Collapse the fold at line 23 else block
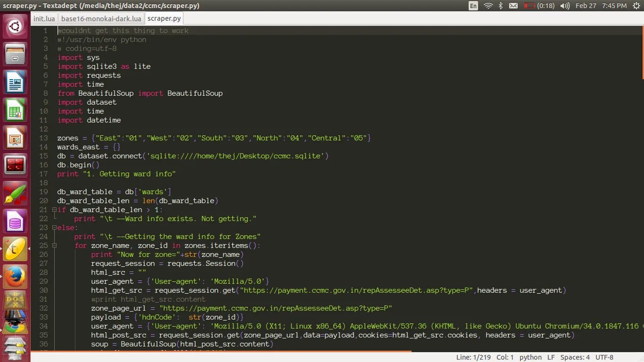644x362 pixels. [x=54, y=228]
